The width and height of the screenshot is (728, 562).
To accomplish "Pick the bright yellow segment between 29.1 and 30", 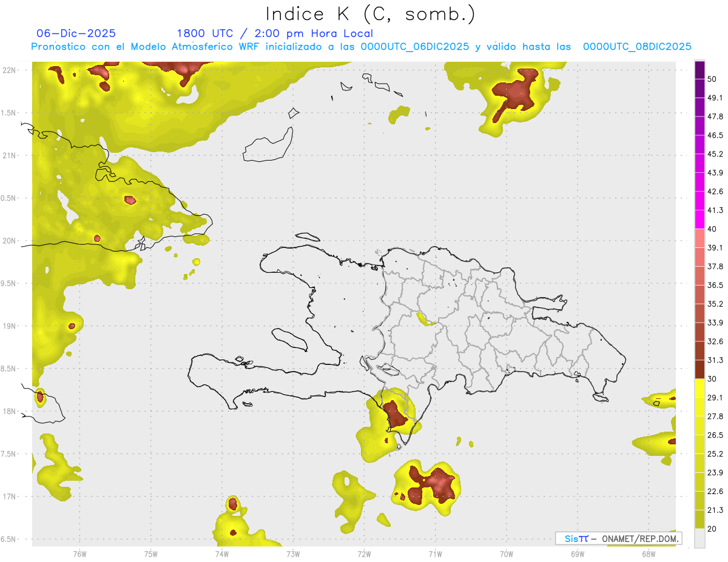I will [x=699, y=388].
